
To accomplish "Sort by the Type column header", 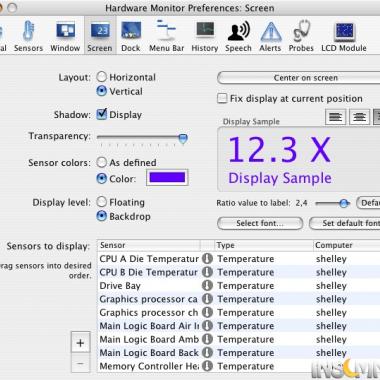I will (264, 245).
